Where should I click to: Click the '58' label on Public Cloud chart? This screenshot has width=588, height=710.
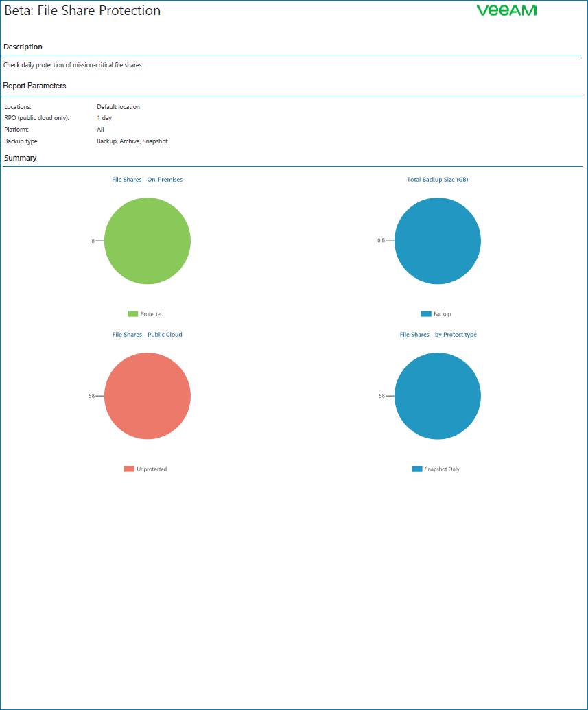pyautogui.click(x=91, y=396)
